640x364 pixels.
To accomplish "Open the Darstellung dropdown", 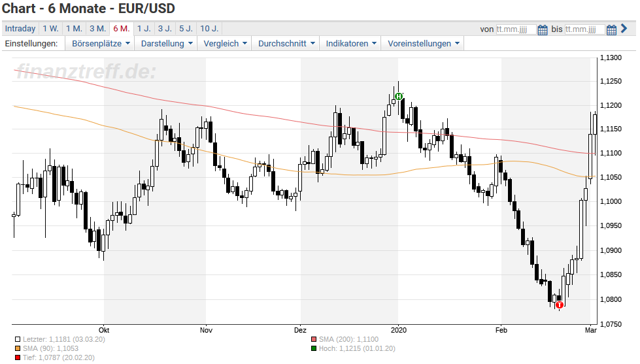I will [166, 43].
